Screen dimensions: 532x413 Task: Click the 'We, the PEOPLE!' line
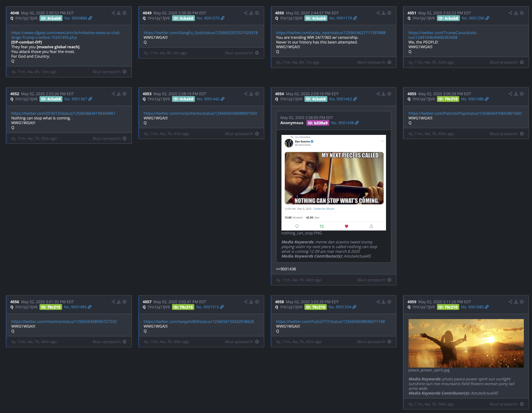(x=423, y=42)
